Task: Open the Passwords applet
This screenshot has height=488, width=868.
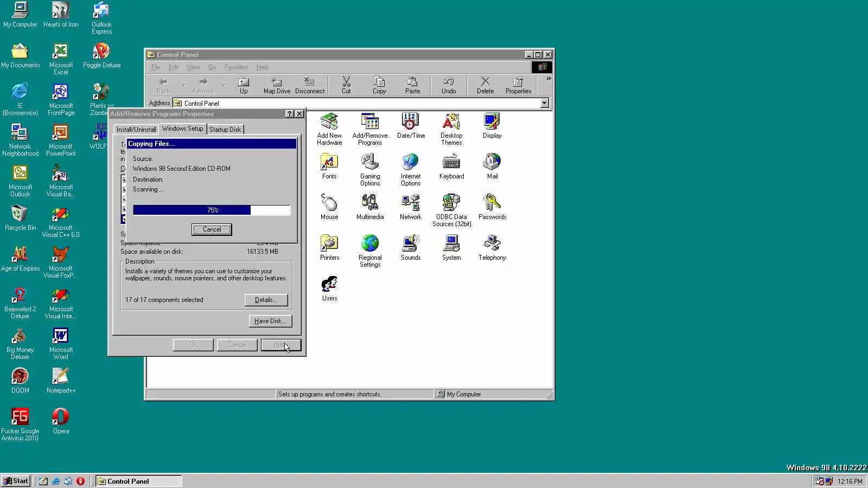Action: (x=492, y=207)
